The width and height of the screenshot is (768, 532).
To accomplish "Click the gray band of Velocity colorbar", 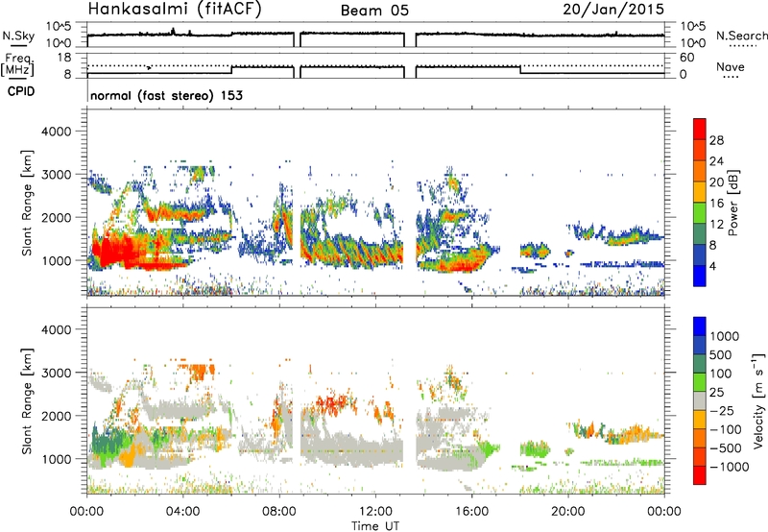I will tap(700, 401).
